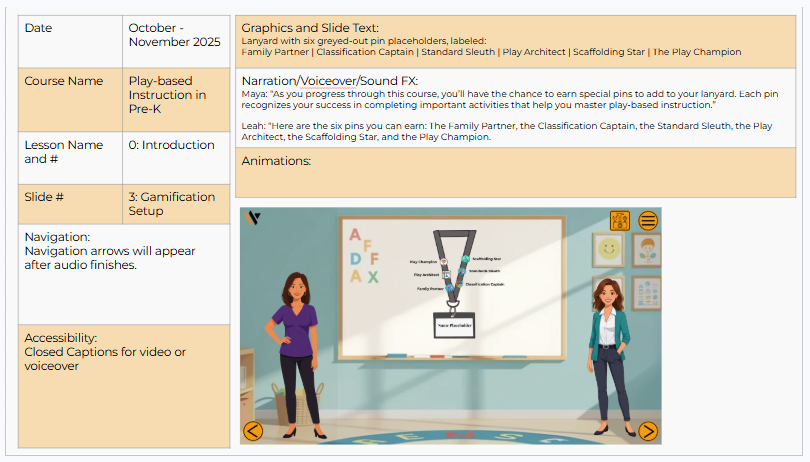
Task: Click the "Narration/Voiceover/Sound FX:" heading
Action: pyautogui.click(x=330, y=81)
